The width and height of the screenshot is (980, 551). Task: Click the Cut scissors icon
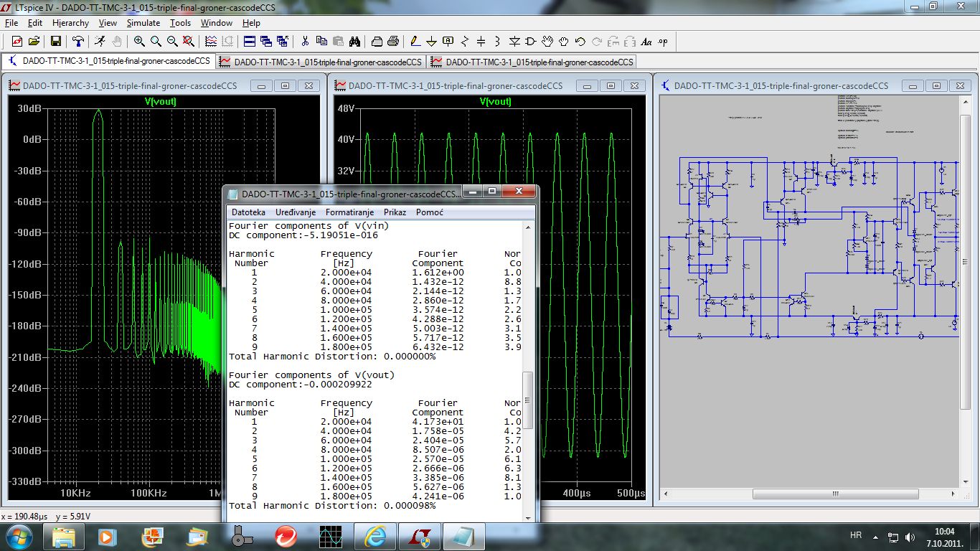pyautogui.click(x=305, y=41)
